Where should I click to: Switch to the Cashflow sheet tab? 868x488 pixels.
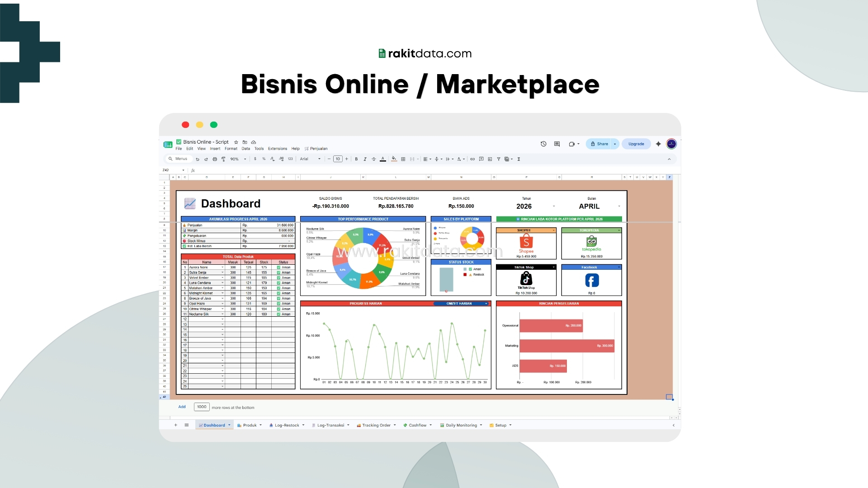point(418,425)
